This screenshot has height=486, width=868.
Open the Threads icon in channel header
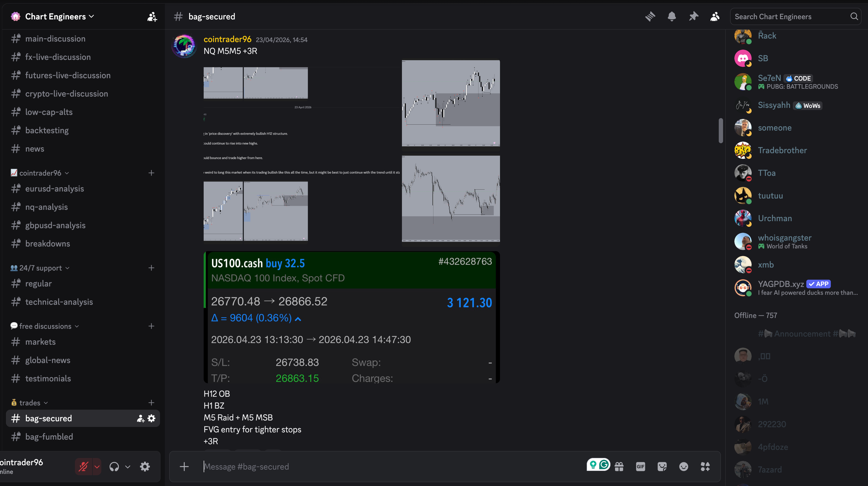(x=650, y=16)
